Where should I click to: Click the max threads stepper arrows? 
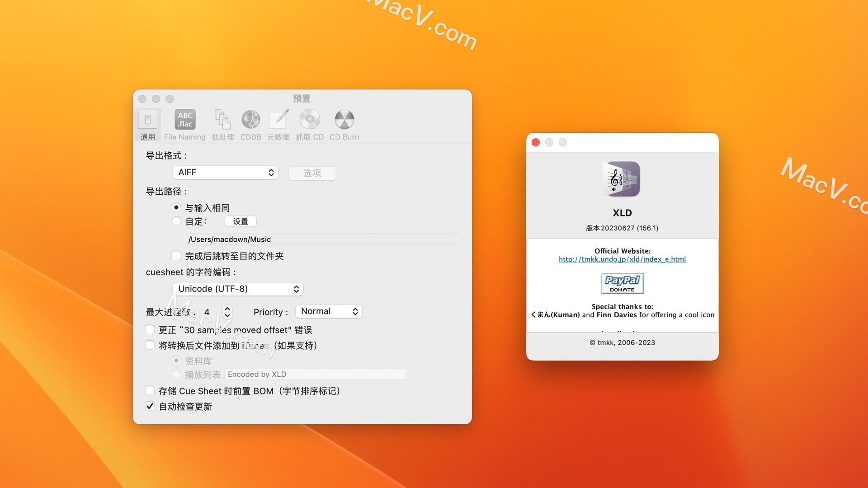pos(227,312)
